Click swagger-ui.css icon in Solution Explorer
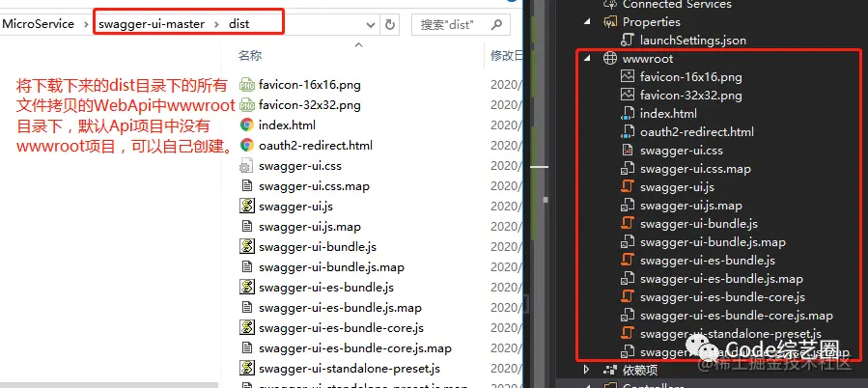868x388 pixels. coord(628,151)
